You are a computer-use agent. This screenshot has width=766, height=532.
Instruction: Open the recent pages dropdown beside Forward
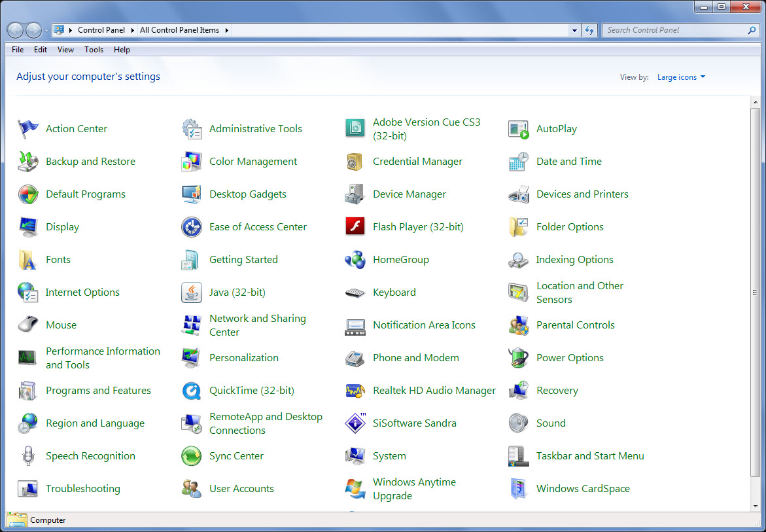click(x=47, y=30)
